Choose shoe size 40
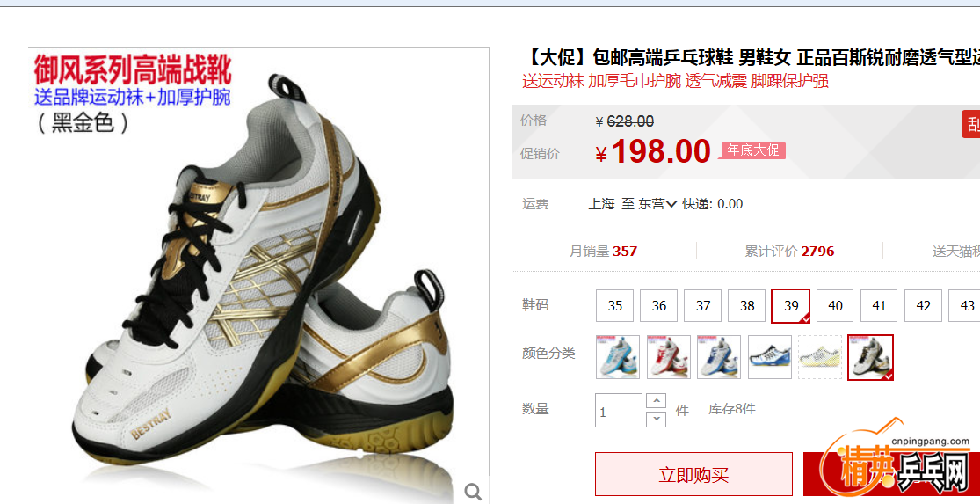980x504 pixels. (835, 306)
